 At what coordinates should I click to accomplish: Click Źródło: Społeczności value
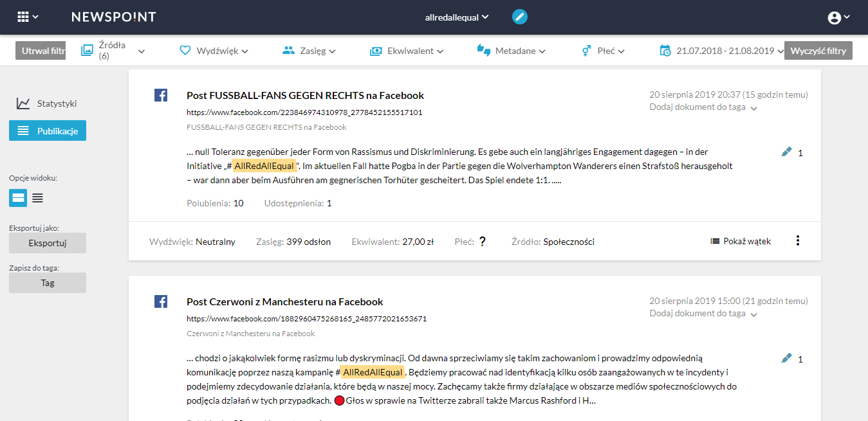(x=553, y=242)
